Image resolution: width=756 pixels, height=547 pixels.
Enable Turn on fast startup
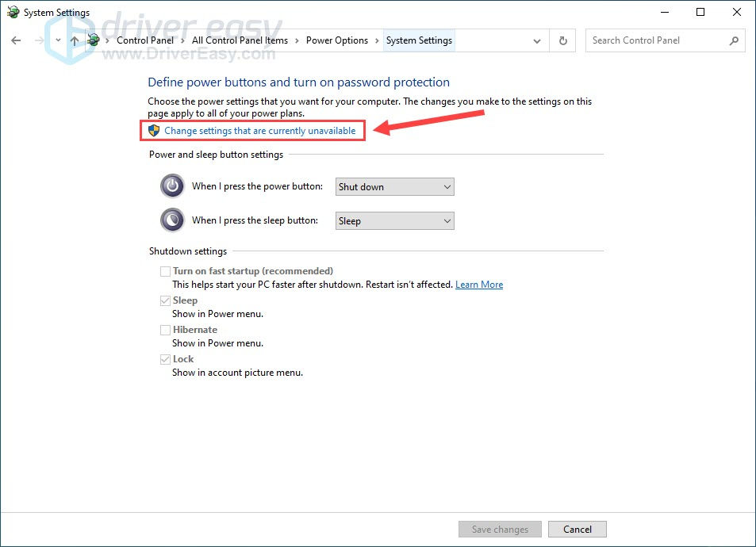point(165,271)
